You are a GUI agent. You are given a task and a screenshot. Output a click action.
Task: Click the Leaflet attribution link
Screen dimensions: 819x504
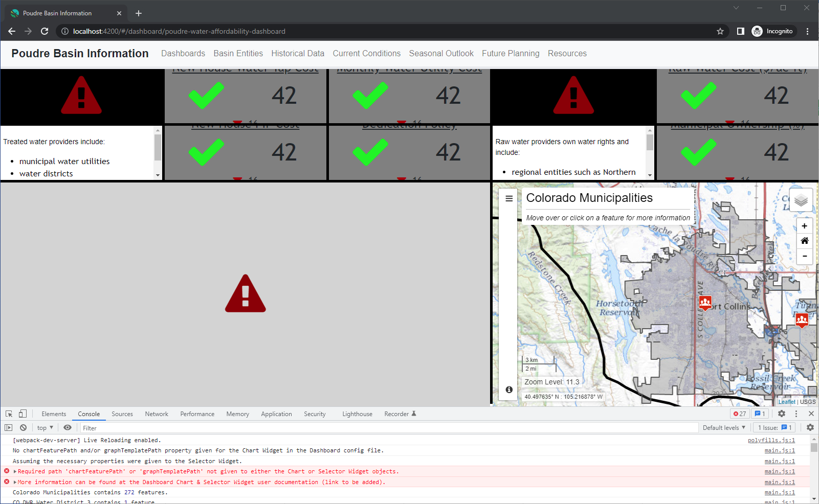(x=787, y=401)
